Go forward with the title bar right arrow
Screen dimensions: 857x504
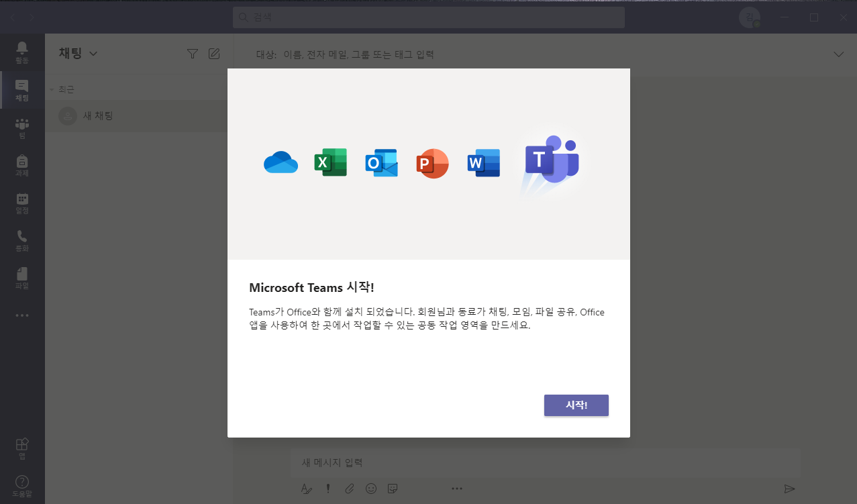point(32,17)
